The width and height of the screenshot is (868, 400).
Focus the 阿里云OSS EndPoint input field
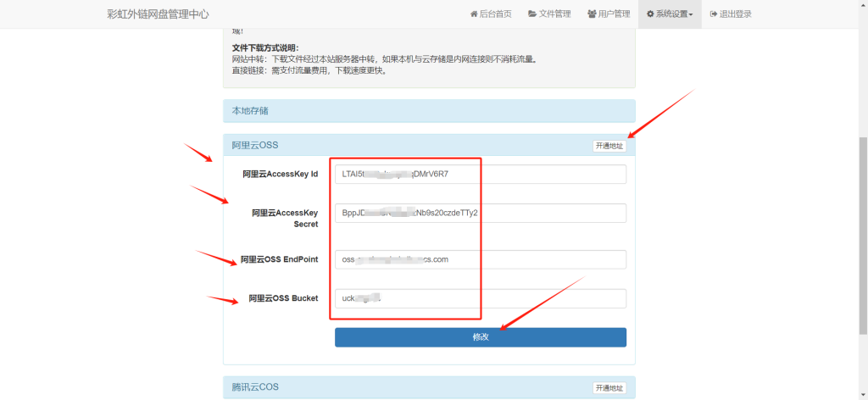click(481, 259)
